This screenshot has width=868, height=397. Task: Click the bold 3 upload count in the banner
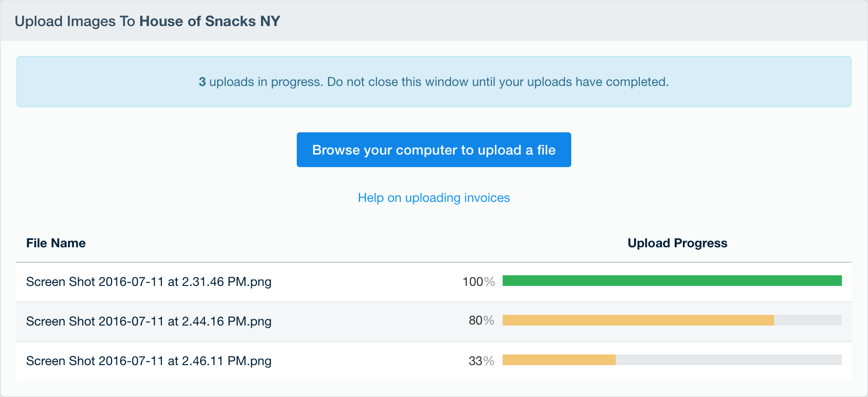[202, 82]
